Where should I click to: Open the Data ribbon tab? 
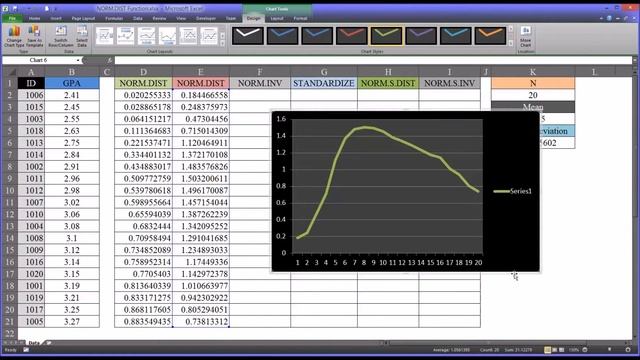(x=138, y=18)
